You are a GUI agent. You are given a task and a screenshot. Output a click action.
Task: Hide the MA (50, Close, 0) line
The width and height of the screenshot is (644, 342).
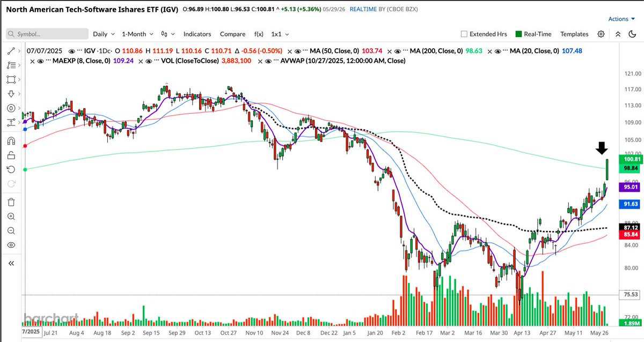click(x=298, y=50)
